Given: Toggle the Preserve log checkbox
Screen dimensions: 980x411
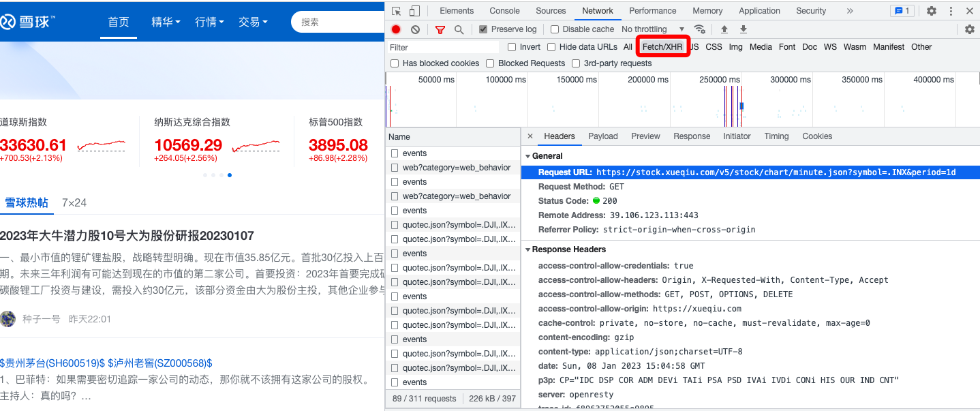Looking at the screenshot, I should [483, 29].
